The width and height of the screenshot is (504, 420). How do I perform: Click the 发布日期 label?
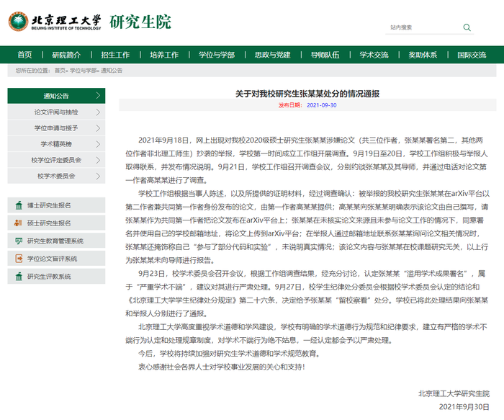290,105
